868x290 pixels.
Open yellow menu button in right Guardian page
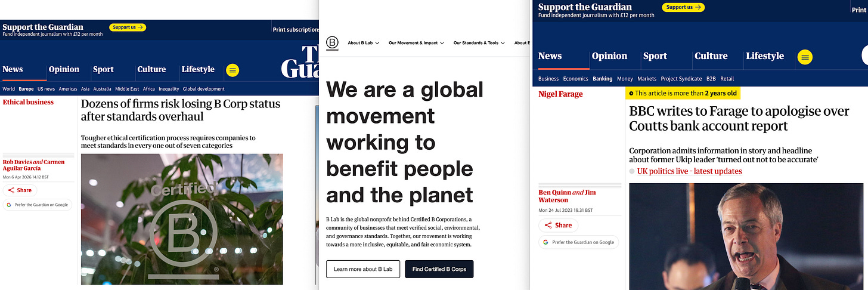click(805, 57)
